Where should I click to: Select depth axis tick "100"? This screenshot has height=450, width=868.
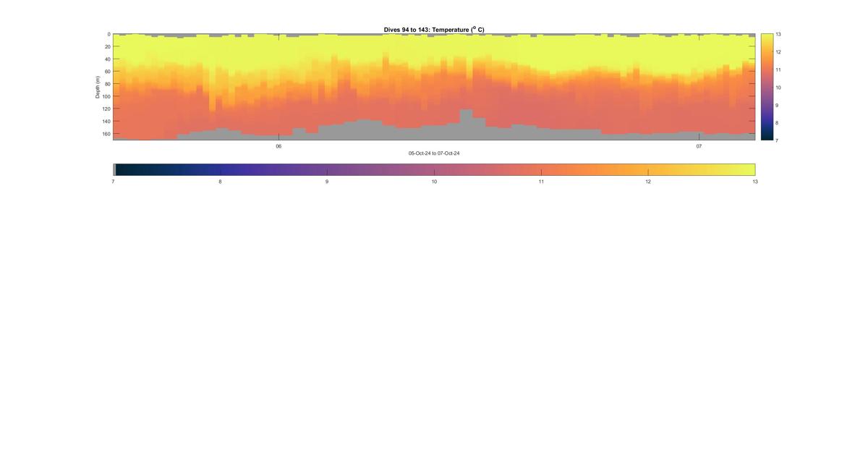[x=106, y=96]
